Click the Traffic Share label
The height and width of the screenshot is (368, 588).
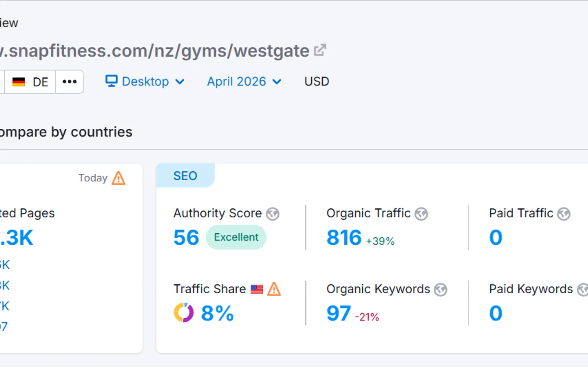coord(209,289)
